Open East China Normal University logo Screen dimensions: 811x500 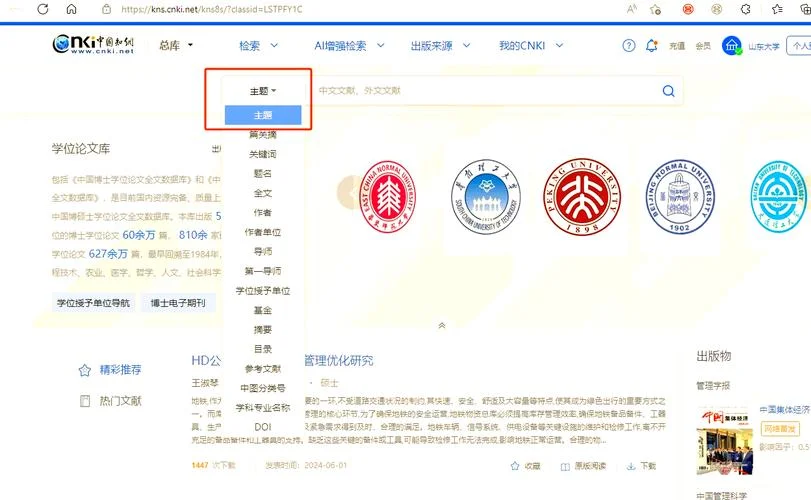387,196
